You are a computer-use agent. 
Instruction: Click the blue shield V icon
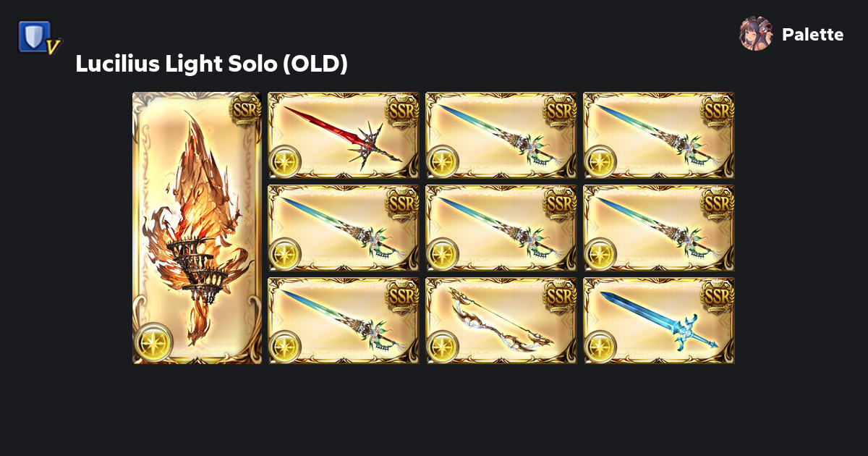[40, 38]
